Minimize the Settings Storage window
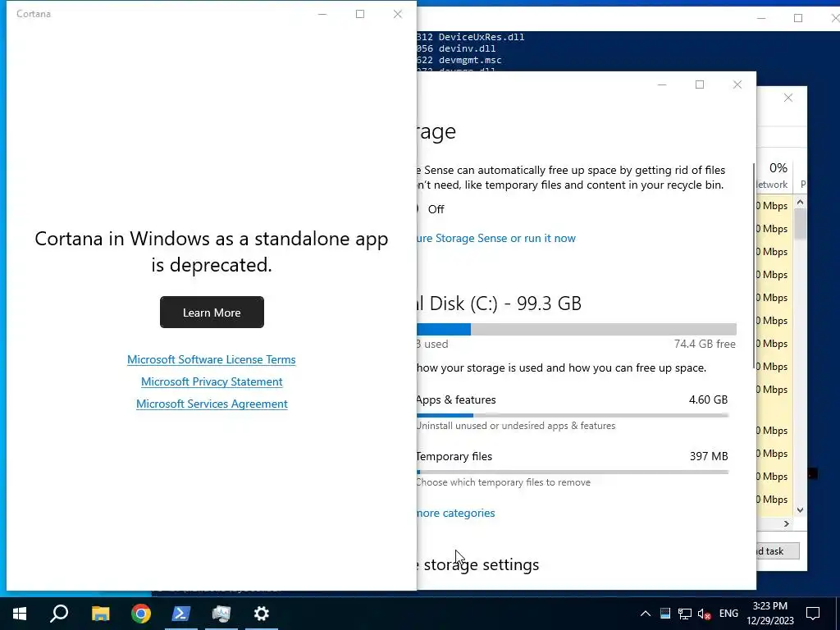Viewport: 840px width, 630px height. (x=662, y=84)
